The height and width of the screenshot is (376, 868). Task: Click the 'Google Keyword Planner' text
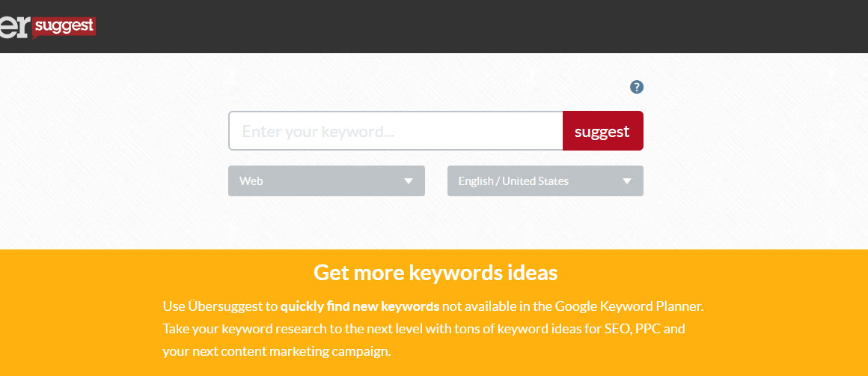629,306
